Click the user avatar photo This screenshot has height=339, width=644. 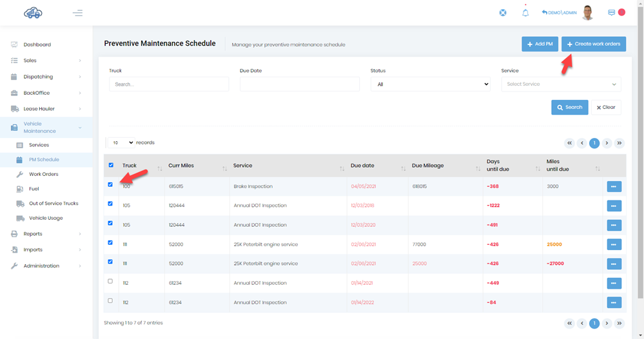tap(588, 13)
